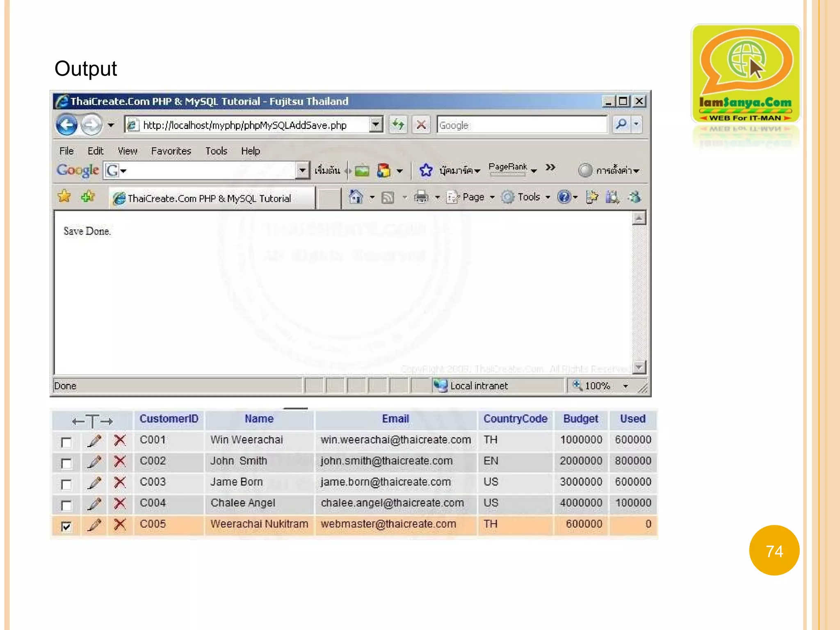Expand the address bar URL dropdown
Image resolution: width=840 pixels, height=630 pixels.
click(x=376, y=125)
